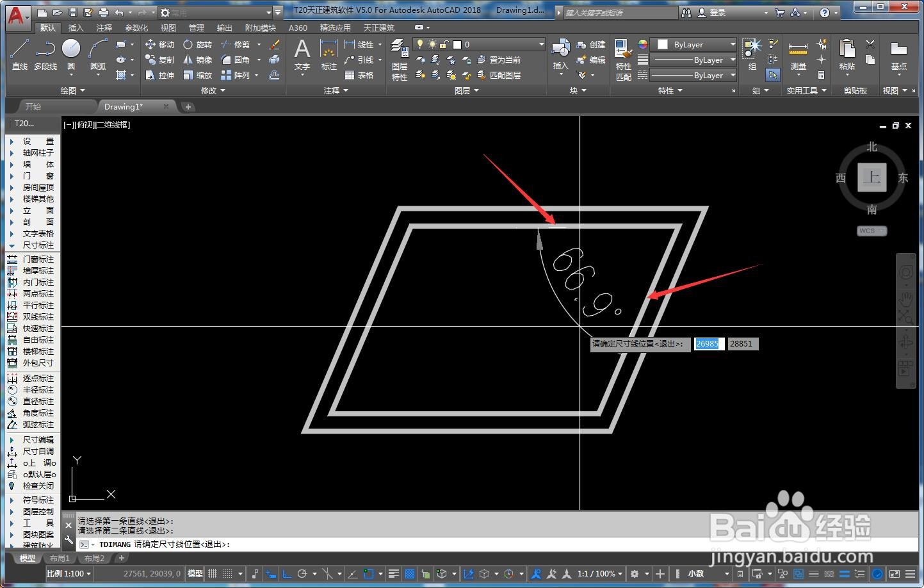Click the 移动 (Move) tool
The height and width of the screenshot is (588, 924).
click(159, 44)
